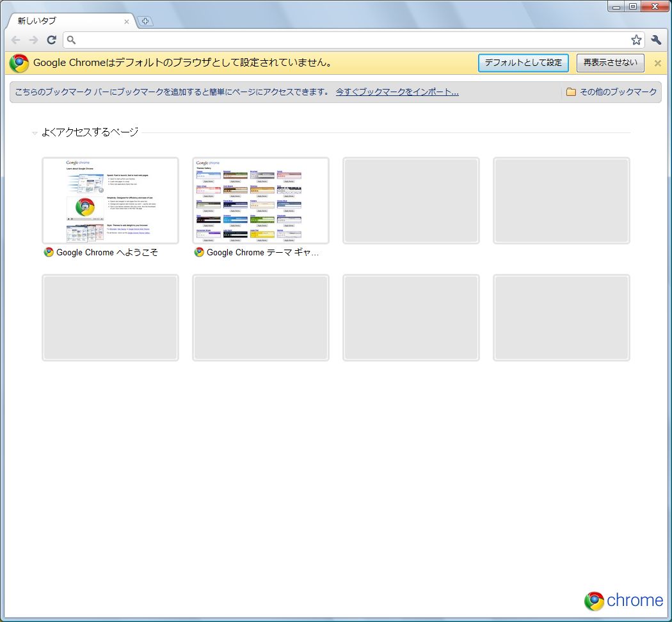Click 再表示させない button
Viewport: 672px width, 622px height.
coord(611,63)
